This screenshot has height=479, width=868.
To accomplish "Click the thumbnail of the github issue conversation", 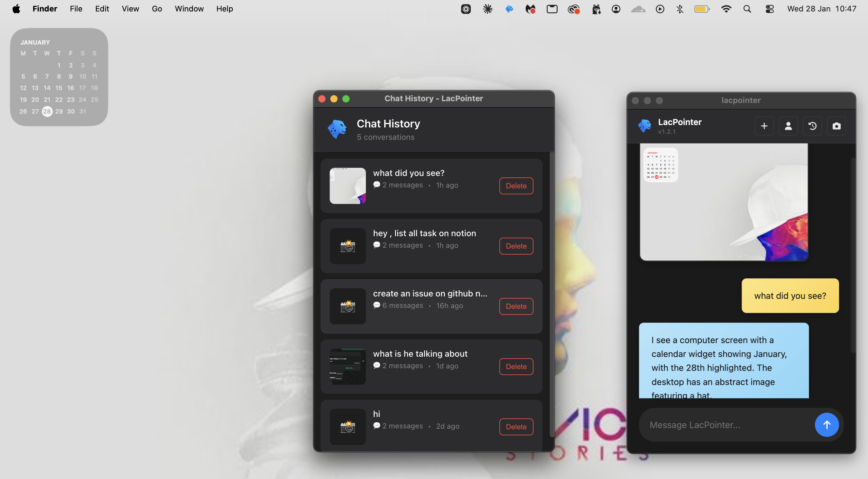I will point(348,306).
